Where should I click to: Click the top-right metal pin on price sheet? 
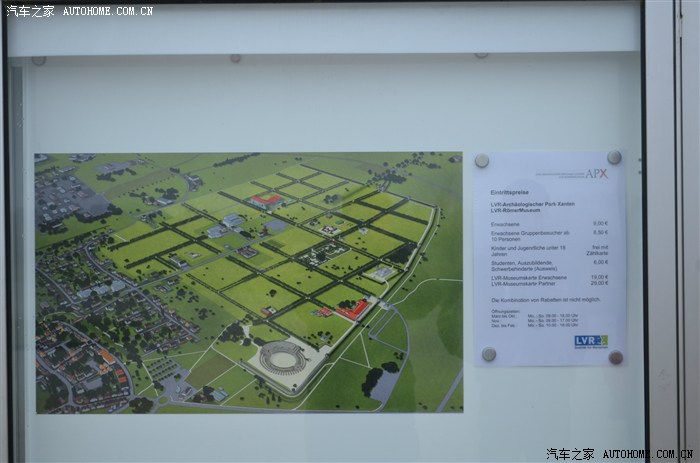[x=614, y=158]
